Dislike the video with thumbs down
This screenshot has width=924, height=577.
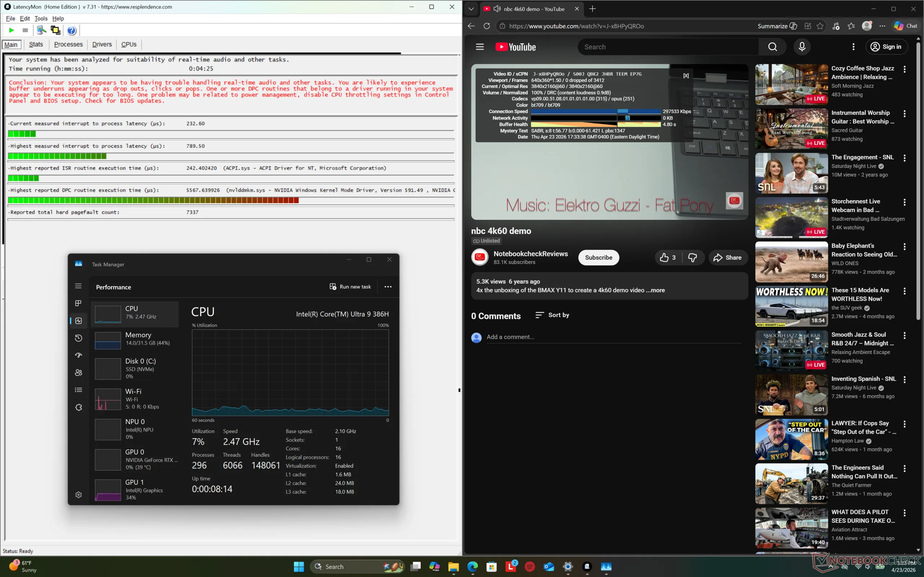click(692, 257)
